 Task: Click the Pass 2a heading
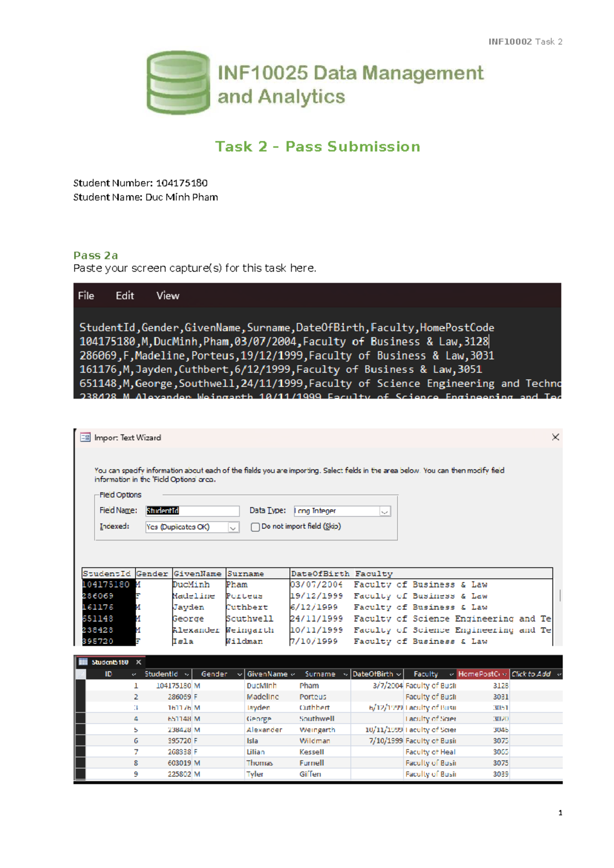[96, 255]
